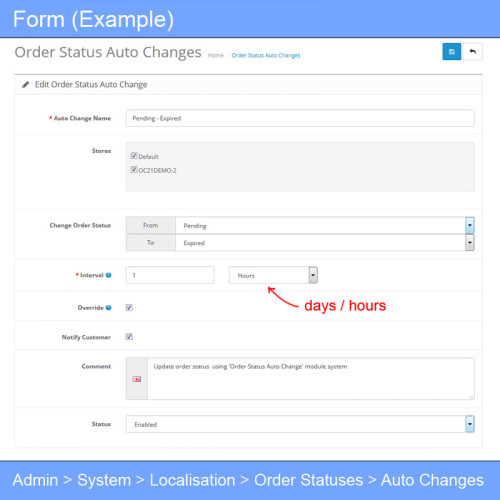Screen dimensions: 500x500
Task: Click the blue save icon button
Action: pyautogui.click(x=451, y=52)
